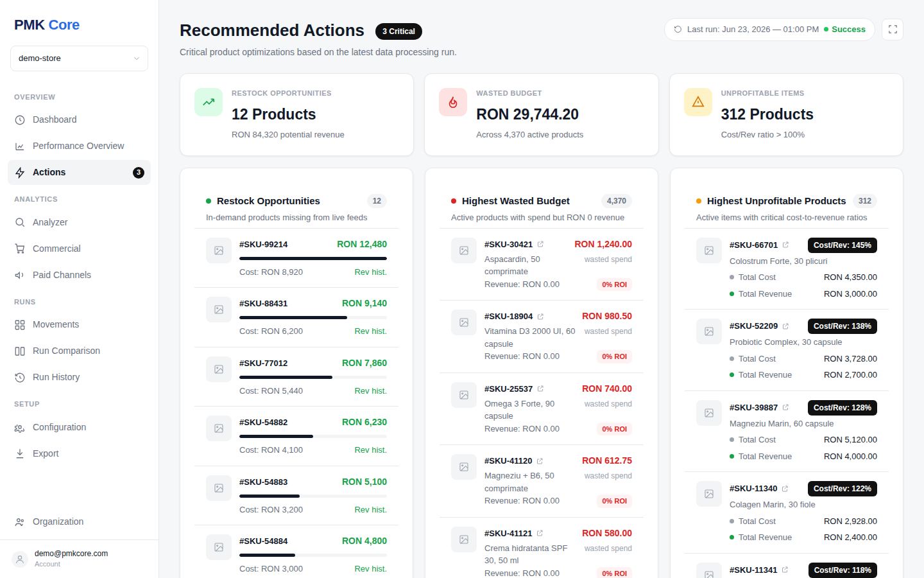The height and width of the screenshot is (578, 924).
Task: Click the Cost/Rev: 138% badge
Action: click(843, 326)
